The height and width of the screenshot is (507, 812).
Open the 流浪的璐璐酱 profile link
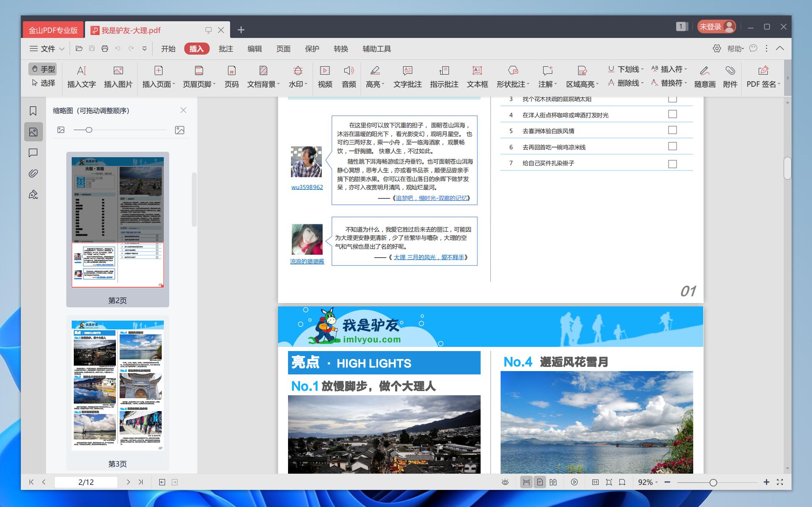point(307,261)
